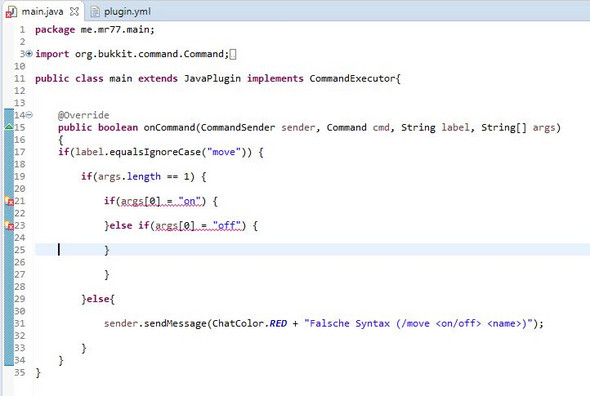Click the "Falsche Syntax" string literal
The height and width of the screenshot is (396, 590).
point(418,324)
